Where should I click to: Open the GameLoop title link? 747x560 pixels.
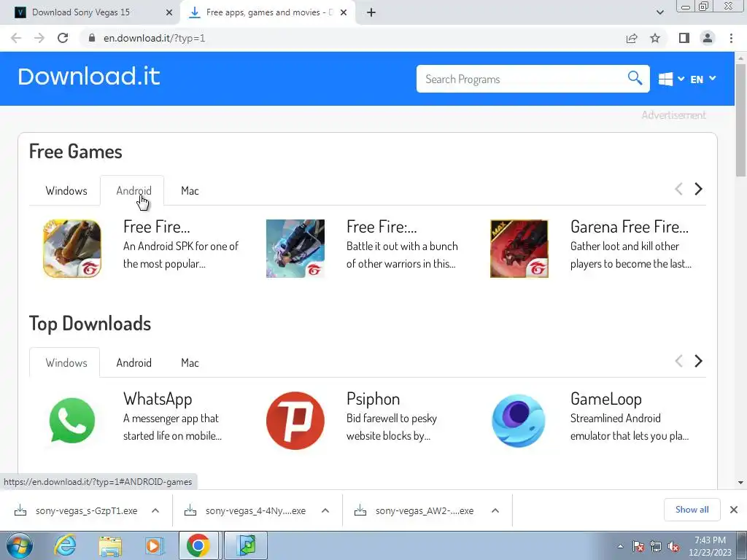pyautogui.click(x=606, y=399)
